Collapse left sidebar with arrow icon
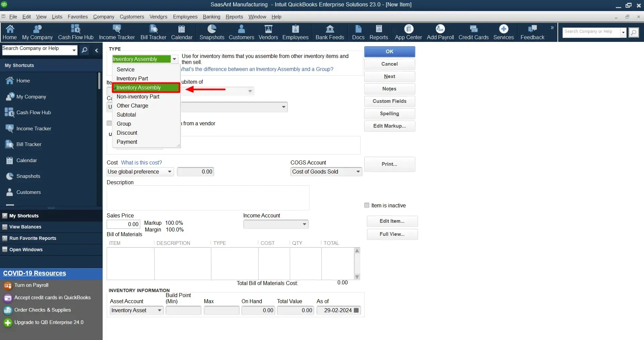This screenshot has height=340, width=644. point(97,50)
